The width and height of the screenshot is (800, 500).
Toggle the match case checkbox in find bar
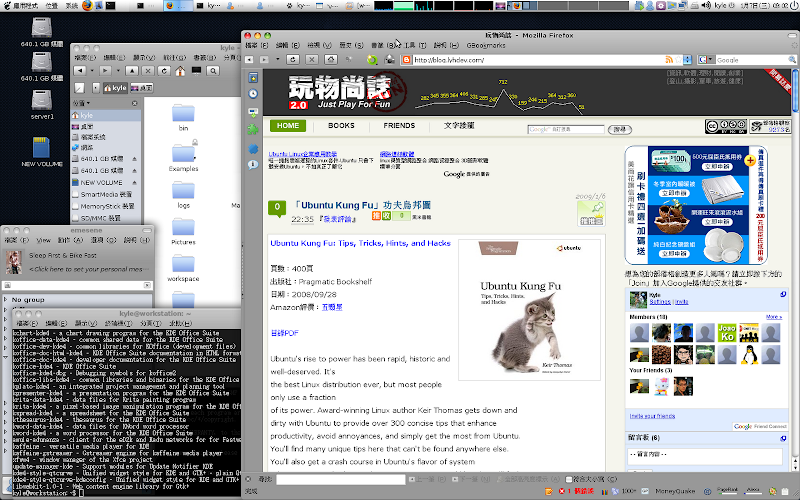point(567,480)
